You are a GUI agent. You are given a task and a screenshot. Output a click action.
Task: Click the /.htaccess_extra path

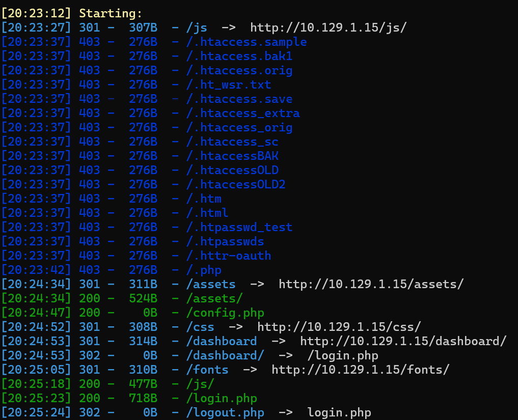pyautogui.click(x=243, y=113)
